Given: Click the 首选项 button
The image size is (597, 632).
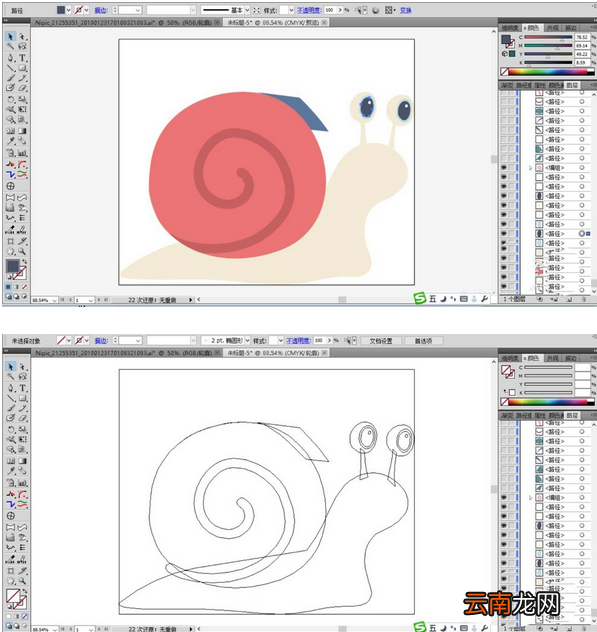Looking at the screenshot, I should (423, 341).
